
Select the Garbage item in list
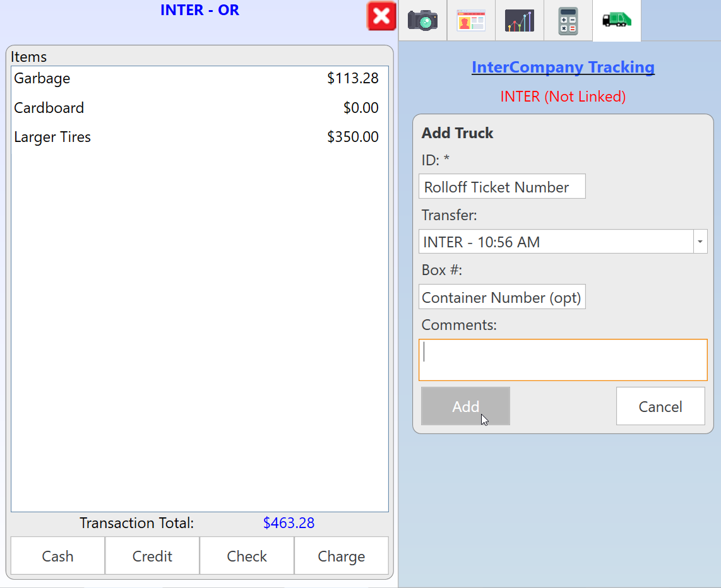[x=196, y=78]
